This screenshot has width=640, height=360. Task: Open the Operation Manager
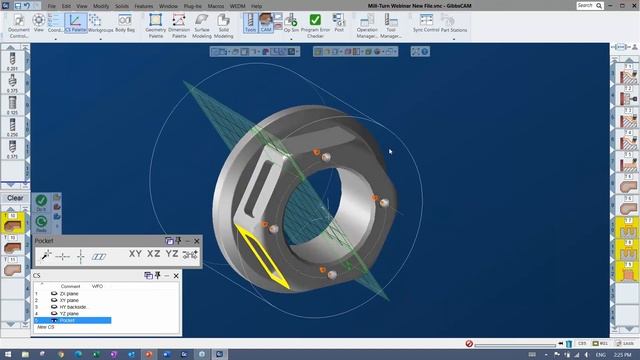coord(367,26)
